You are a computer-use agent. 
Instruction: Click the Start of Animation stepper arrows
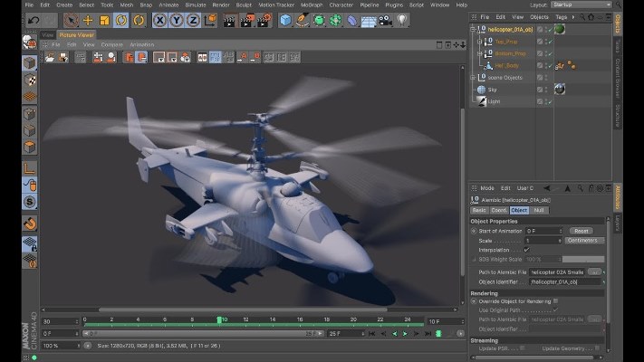(560, 231)
